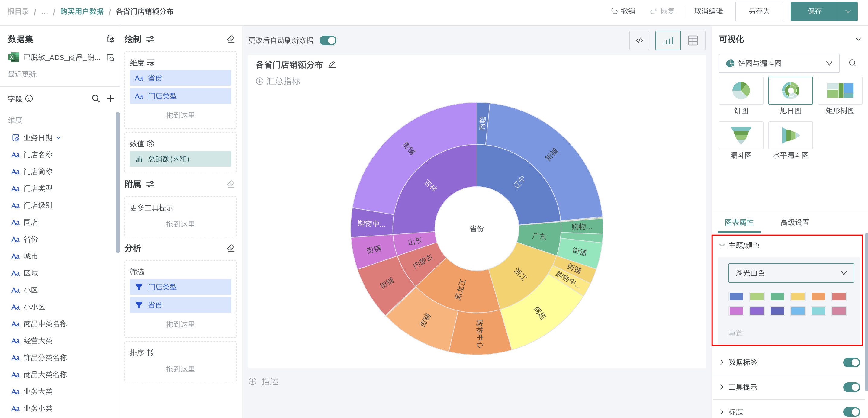Open the 饼图与漏斗图 chart category dropdown
The width and height of the screenshot is (868, 418).
pos(779,63)
